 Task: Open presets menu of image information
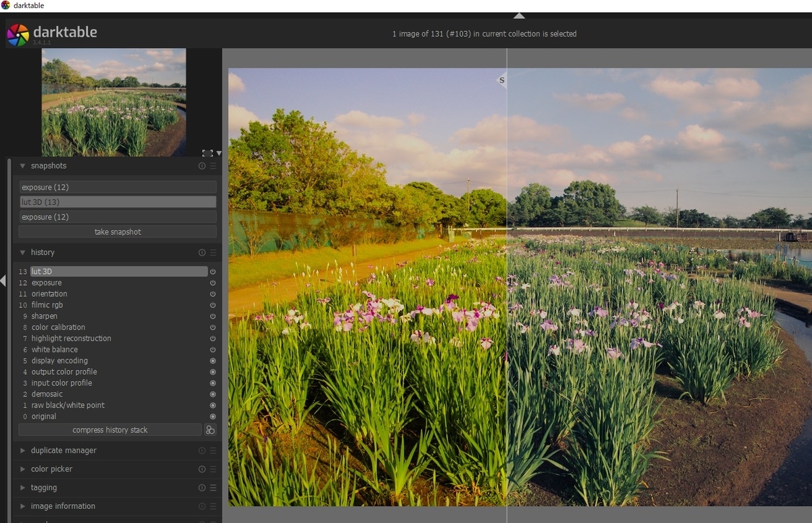[x=213, y=506]
